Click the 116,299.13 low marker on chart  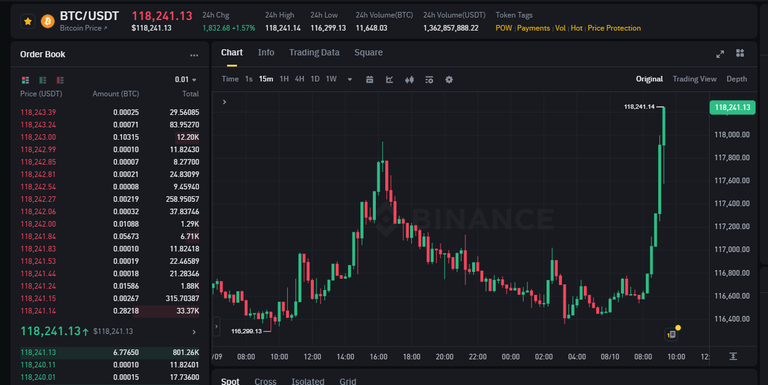[246, 332]
